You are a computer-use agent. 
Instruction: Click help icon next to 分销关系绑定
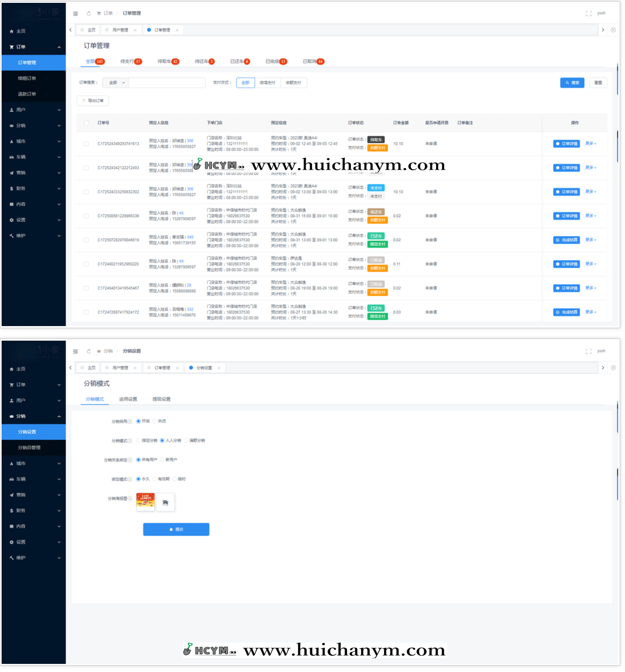coord(130,460)
